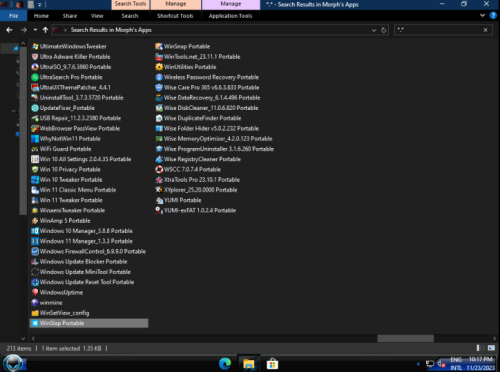Open the recent locations dropdown arrow

click(35, 30)
